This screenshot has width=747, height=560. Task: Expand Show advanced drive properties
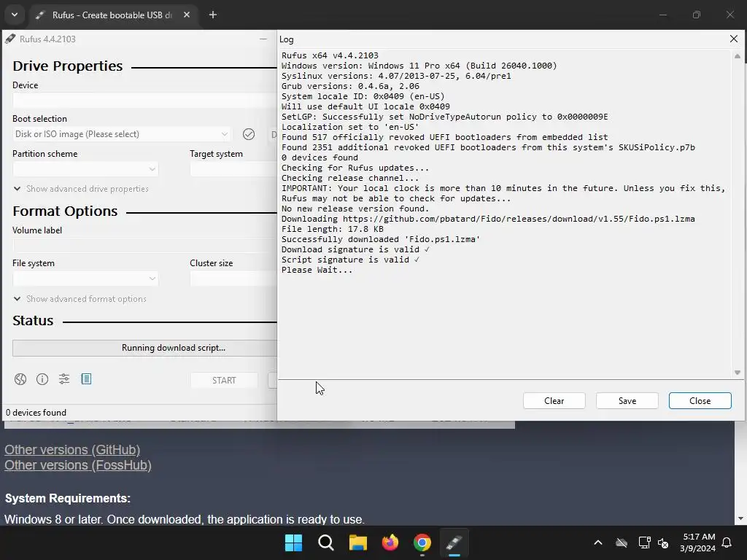tap(82, 189)
